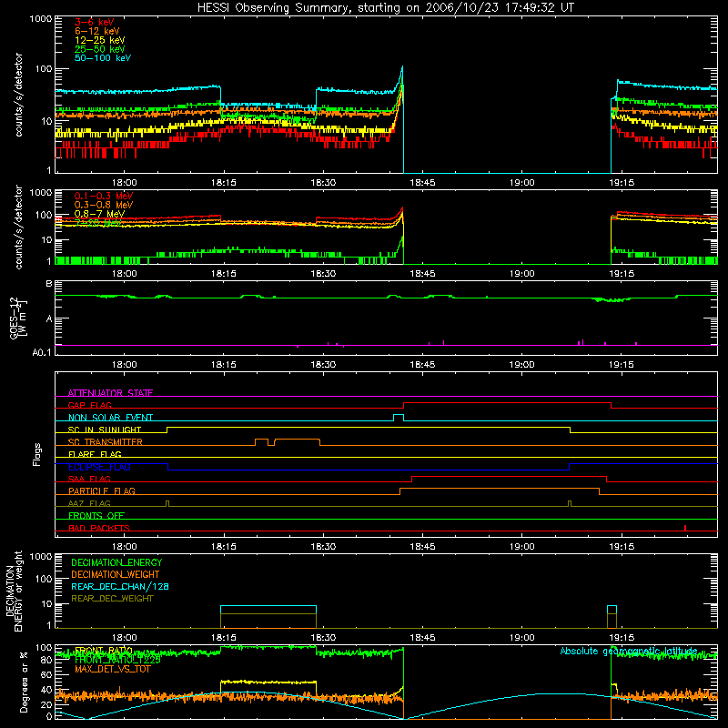
Task: Click the first AAZ_FLAG pulse after 18:00
Action: [167, 504]
